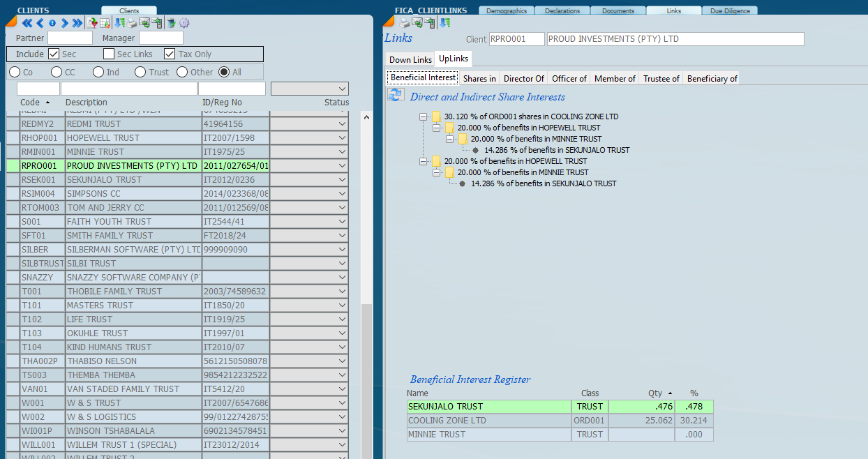Refresh Direct and Indirect Share Interests
The width and height of the screenshot is (868, 459).
396,96
